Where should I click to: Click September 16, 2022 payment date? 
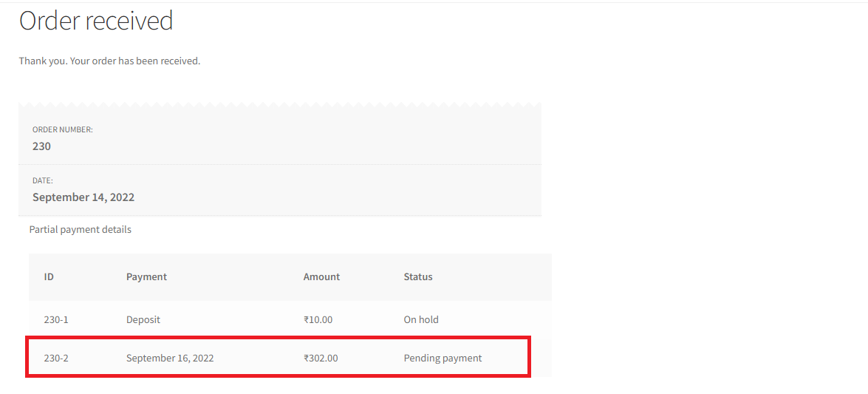tap(170, 358)
